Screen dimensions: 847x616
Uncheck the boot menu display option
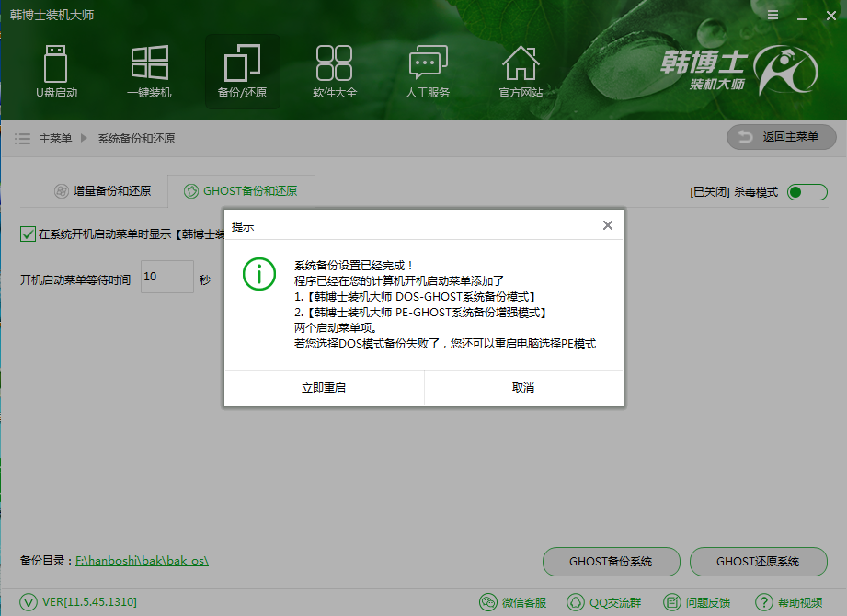(27, 234)
